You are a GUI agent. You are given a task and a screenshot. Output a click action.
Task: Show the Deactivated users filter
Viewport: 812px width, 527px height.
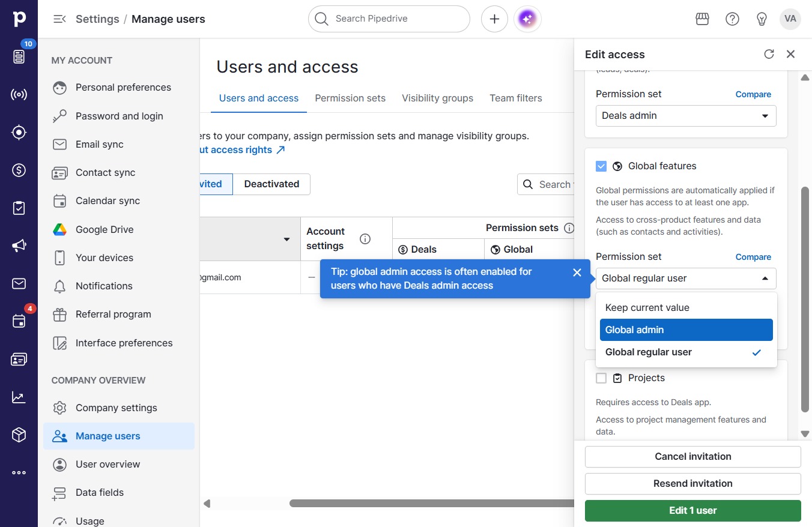coord(271,184)
